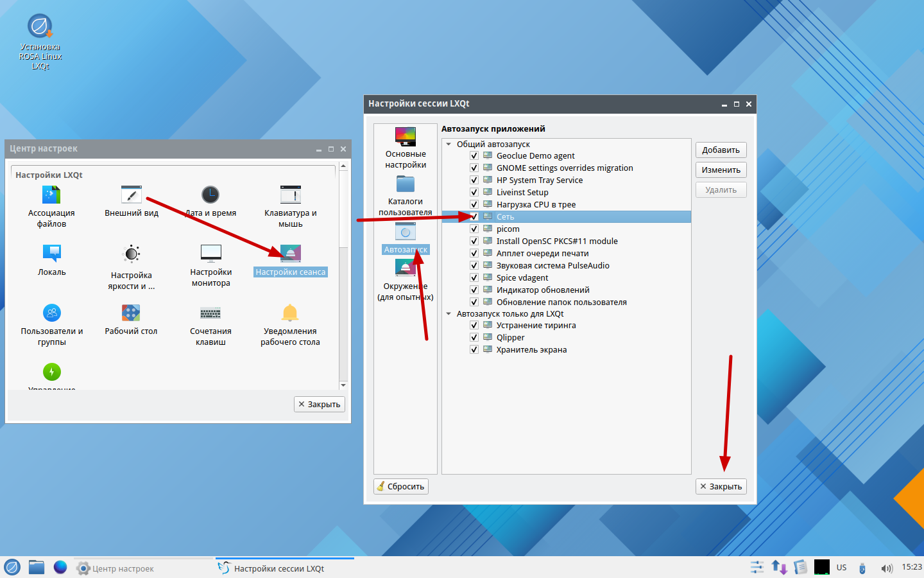Image resolution: width=924 pixels, height=578 pixels.
Task: Uncheck the Liveinst Setup checkbox
Action: [474, 193]
